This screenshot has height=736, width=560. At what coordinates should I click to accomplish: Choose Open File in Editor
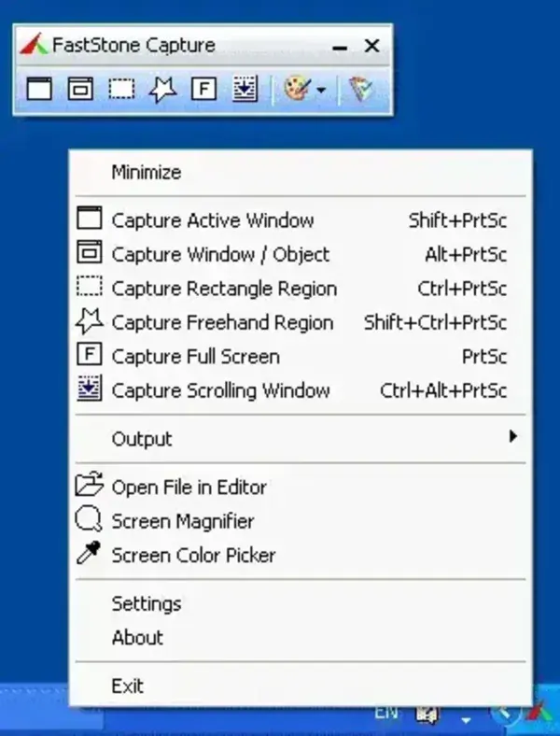point(301,488)
